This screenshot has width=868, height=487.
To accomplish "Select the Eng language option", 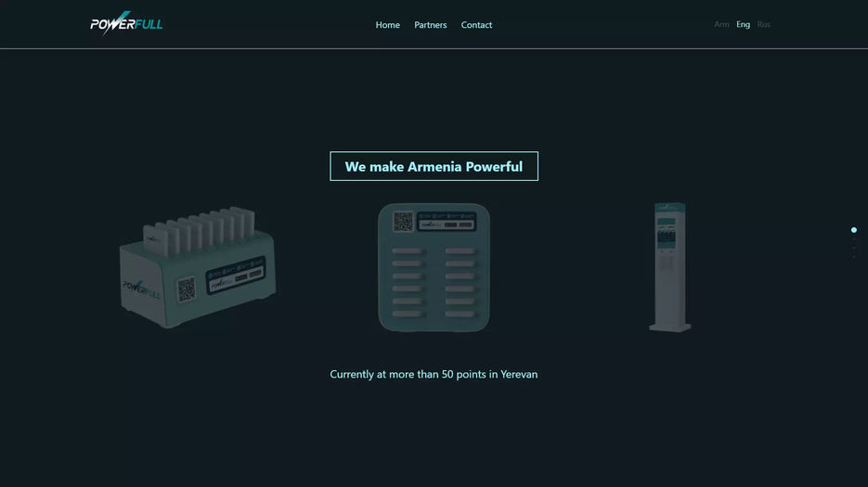I will pos(743,25).
